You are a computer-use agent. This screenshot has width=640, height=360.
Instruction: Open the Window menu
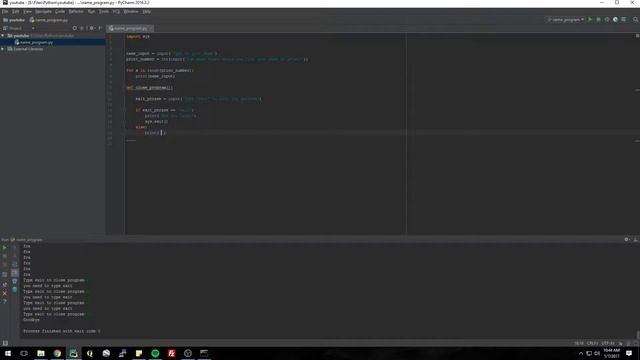click(x=131, y=12)
